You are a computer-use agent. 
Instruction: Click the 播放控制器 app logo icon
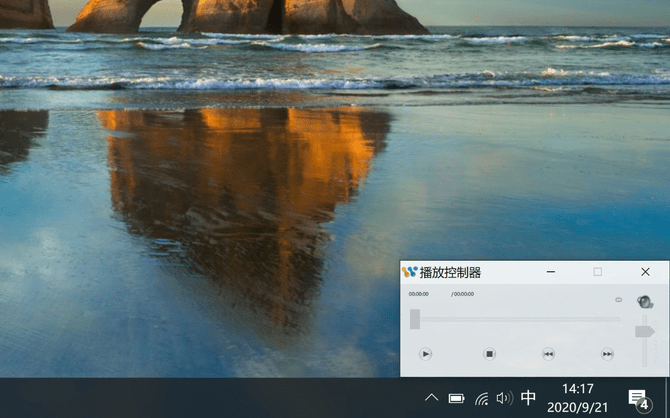pyautogui.click(x=409, y=272)
